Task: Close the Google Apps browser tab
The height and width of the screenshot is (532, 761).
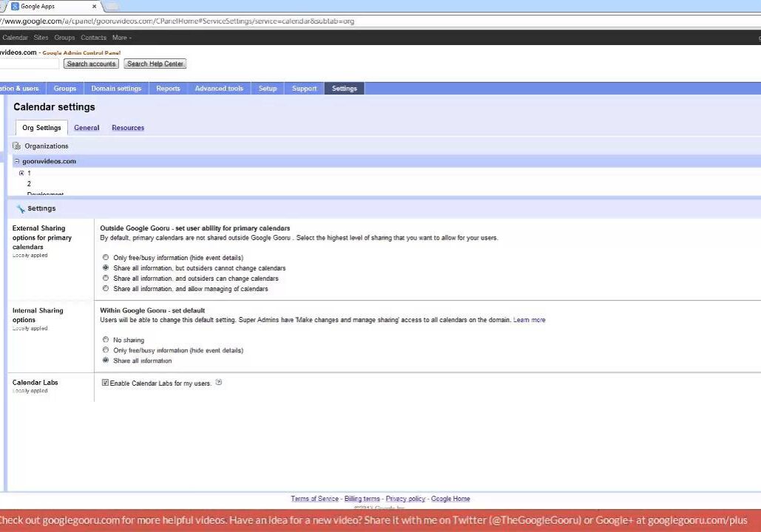Action: 94,7
